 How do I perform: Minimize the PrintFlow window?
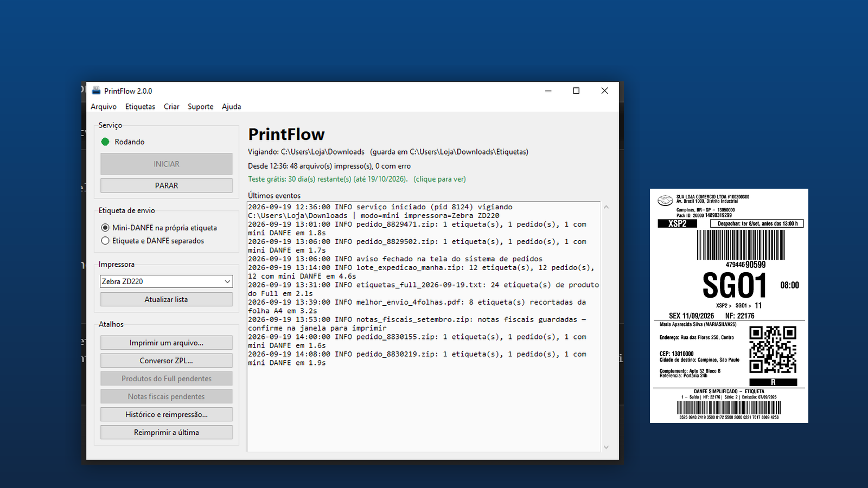(x=548, y=91)
